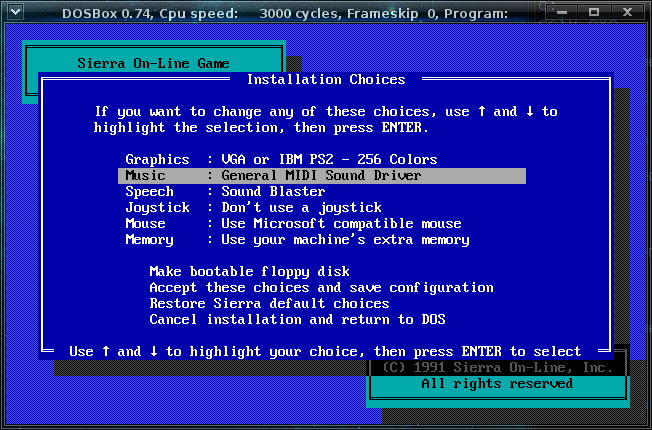Image resolution: width=652 pixels, height=430 pixels.
Task: Click Accept these choices and save configuration
Action: [321, 288]
